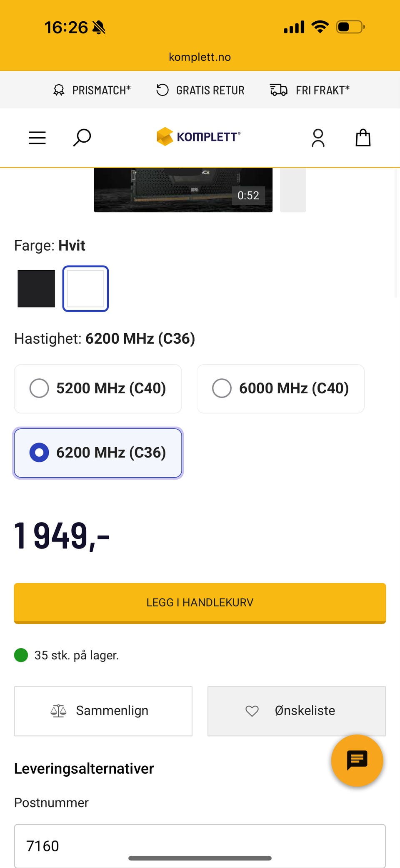The height and width of the screenshot is (868, 400).
Task: Tap the komplett.no address bar
Action: [200, 57]
